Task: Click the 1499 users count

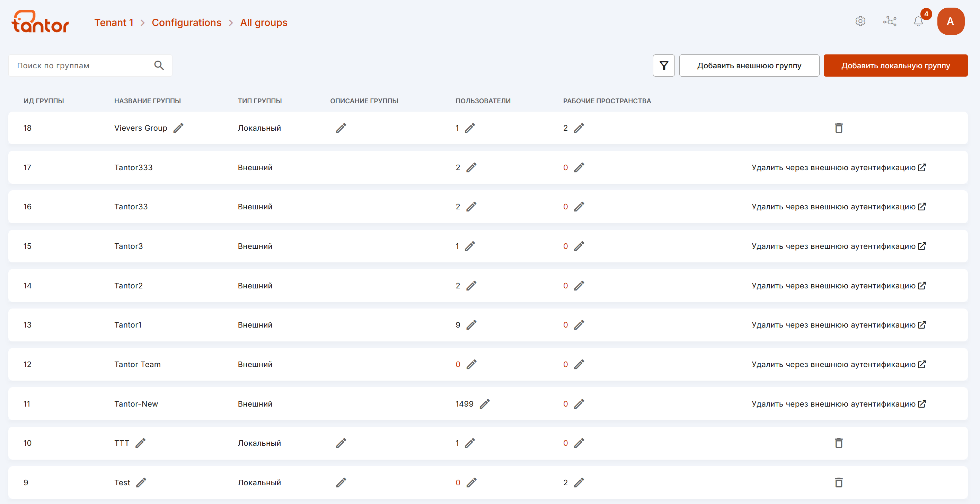Action: pyautogui.click(x=464, y=404)
